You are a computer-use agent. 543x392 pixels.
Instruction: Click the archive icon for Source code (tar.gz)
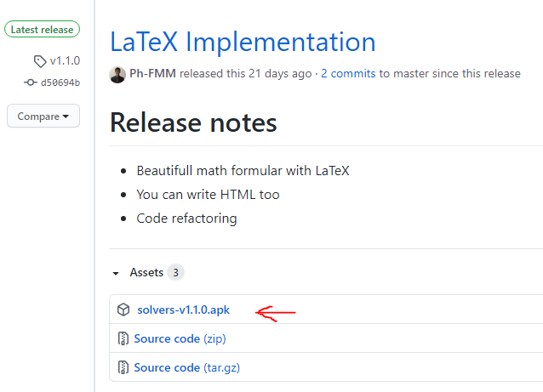click(123, 367)
